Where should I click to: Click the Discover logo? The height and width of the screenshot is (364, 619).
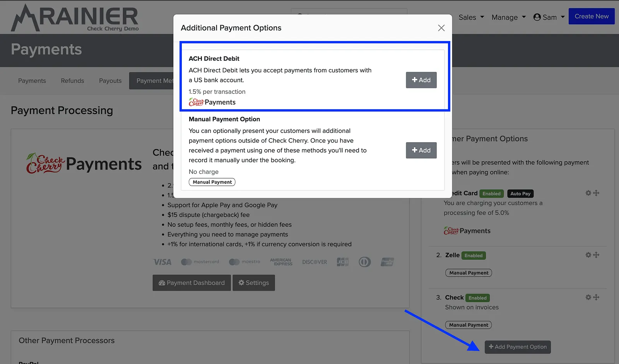tap(315, 262)
